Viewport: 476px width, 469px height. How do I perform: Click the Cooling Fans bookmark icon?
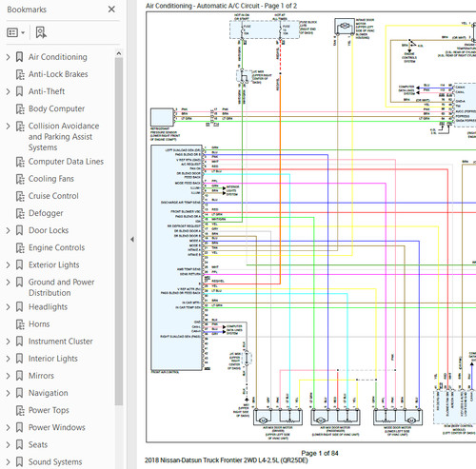pos(20,179)
